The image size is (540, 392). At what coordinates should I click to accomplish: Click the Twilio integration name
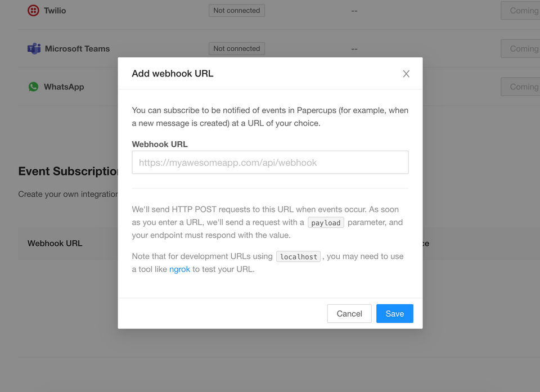point(55,11)
